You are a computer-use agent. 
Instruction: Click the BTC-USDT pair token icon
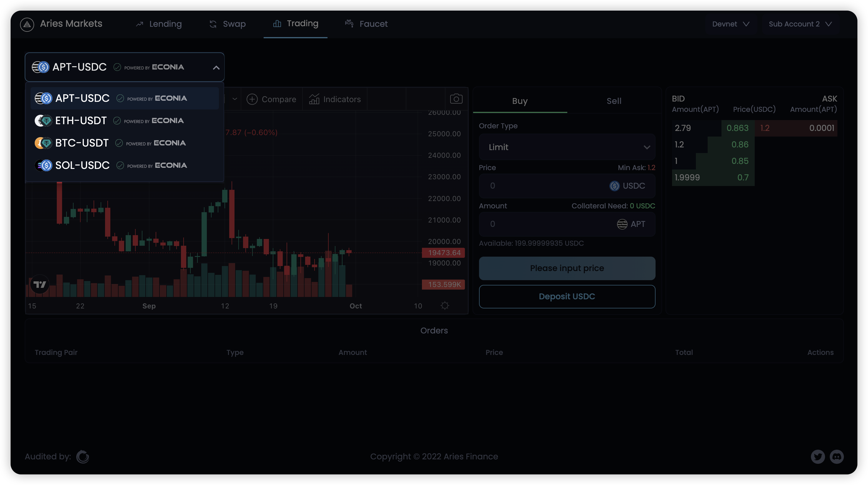[x=44, y=143]
